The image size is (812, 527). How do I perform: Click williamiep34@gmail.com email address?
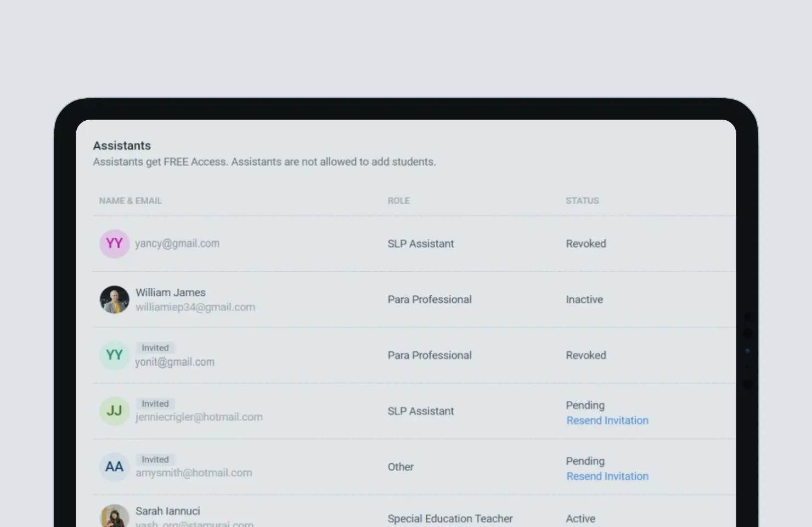pos(195,307)
